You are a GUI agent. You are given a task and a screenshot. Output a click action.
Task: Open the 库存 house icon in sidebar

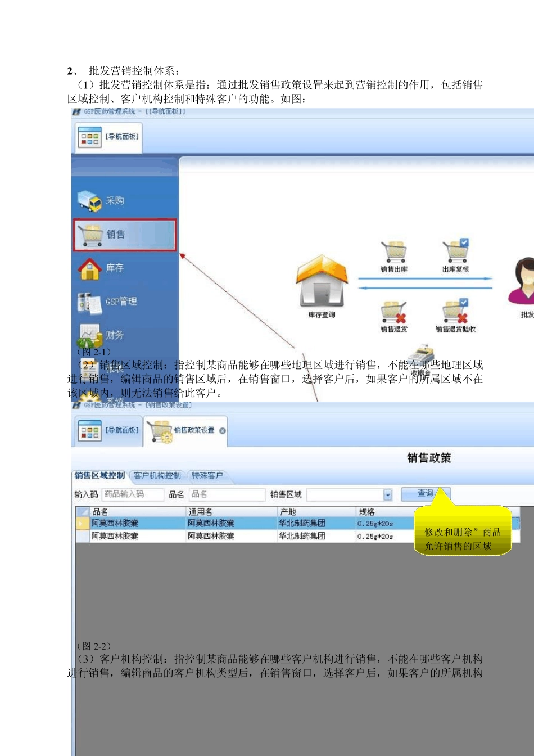89,268
